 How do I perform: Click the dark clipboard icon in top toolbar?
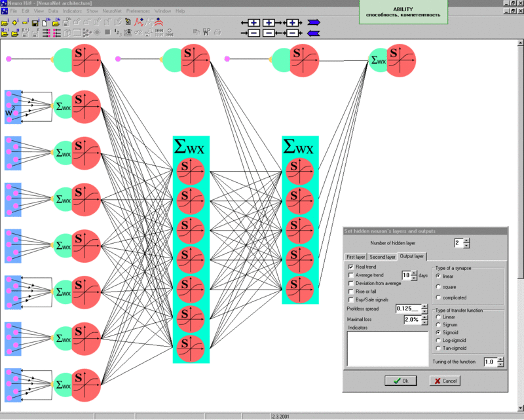pyautogui.click(x=128, y=22)
